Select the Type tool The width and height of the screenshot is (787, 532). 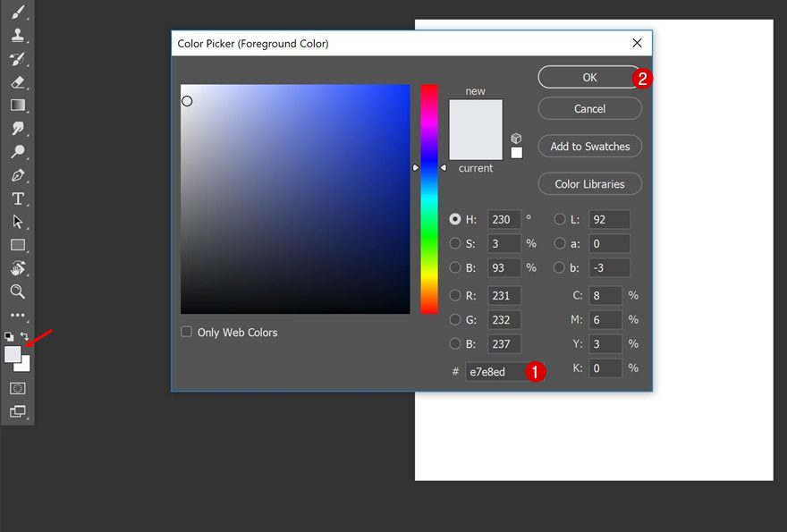coord(17,198)
